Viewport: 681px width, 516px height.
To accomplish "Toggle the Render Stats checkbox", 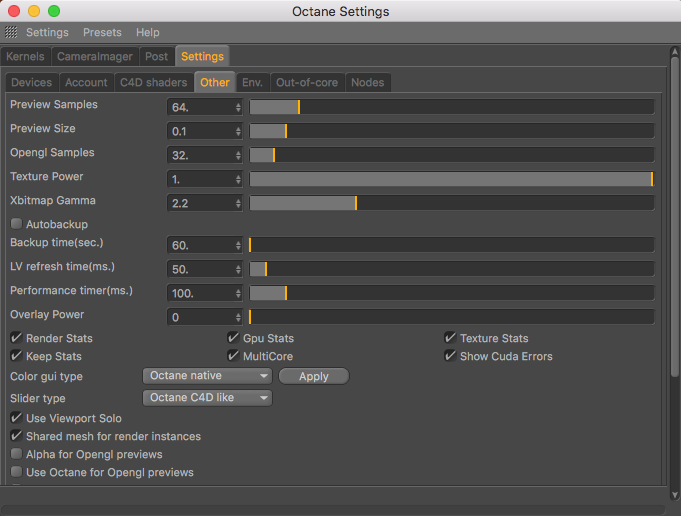I will tap(16, 339).
